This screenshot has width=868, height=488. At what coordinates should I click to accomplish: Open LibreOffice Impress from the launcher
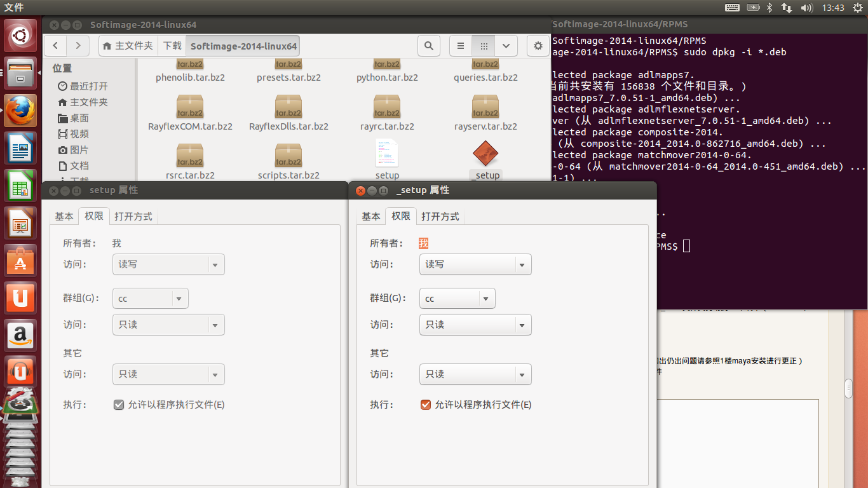(20, 223)
